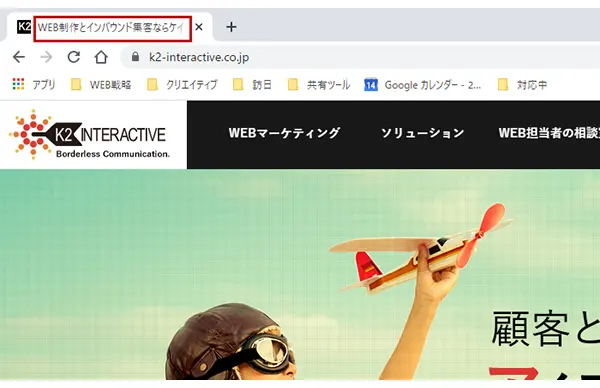The height and width of the screenshot is (388, 600).
Task: Open a new tab with plus icon
Action: (x=231, y=27)
